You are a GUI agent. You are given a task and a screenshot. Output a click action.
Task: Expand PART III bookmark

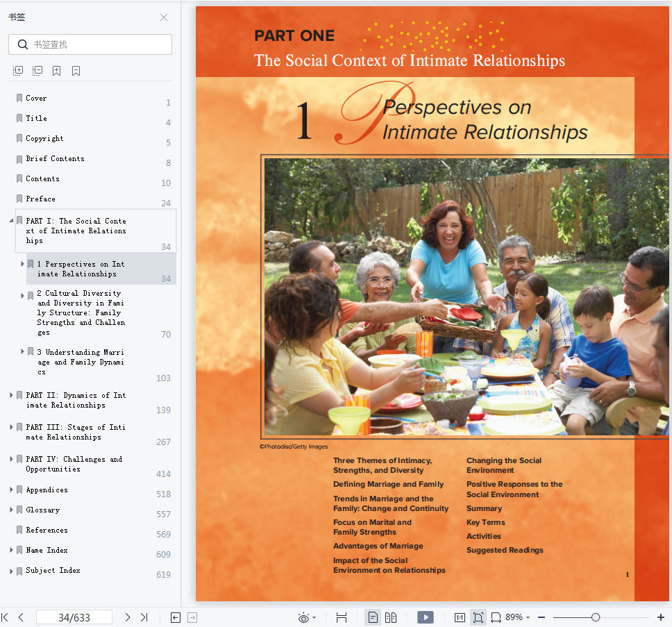pyautogui.click(x=11, y=427)
